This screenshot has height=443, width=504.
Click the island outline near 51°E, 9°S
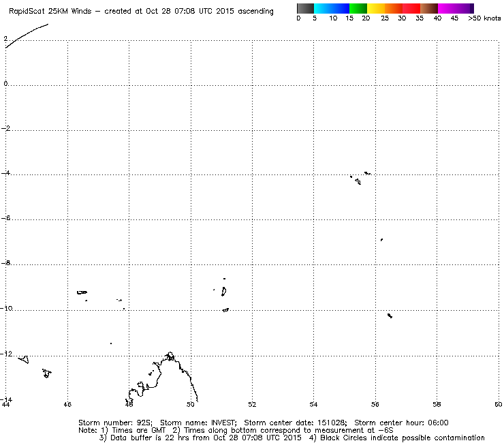[x=223, y=292]
